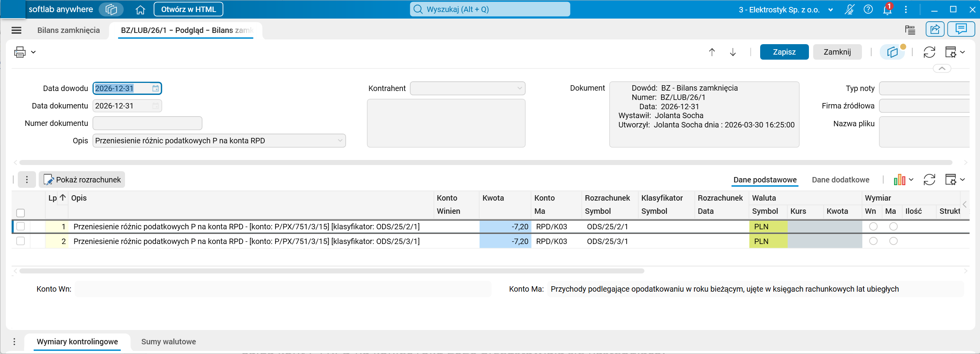Open the hamburger navigation menu
The width and height of the screenshot is (980, 354).
[x=16, y=30]
